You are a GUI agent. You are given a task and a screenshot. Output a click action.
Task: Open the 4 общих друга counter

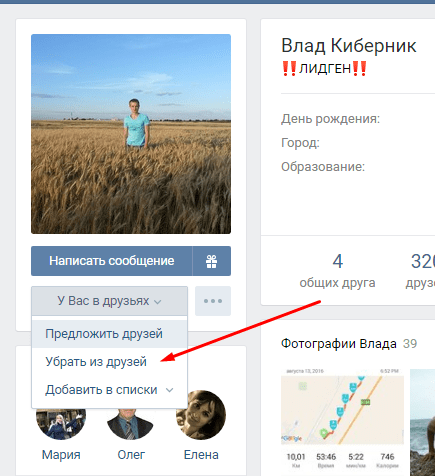pyautogui.click(x=337, y=271)
